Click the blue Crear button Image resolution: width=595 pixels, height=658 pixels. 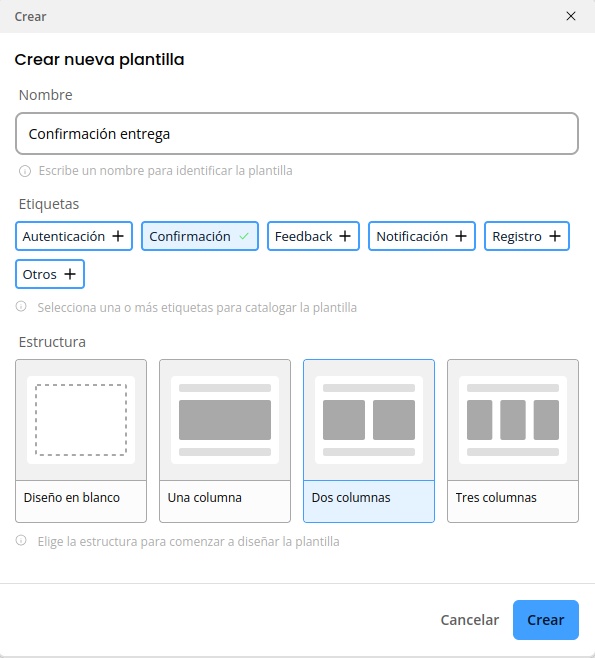click(545, 620)
